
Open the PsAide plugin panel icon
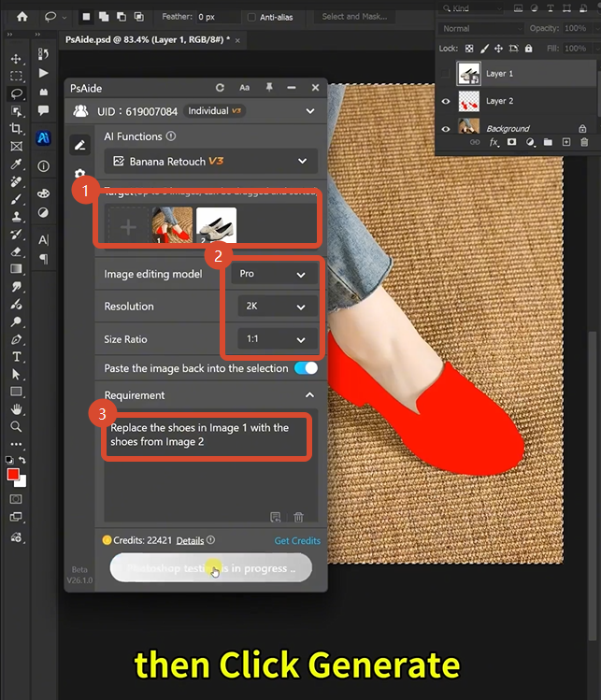point(43,137)
